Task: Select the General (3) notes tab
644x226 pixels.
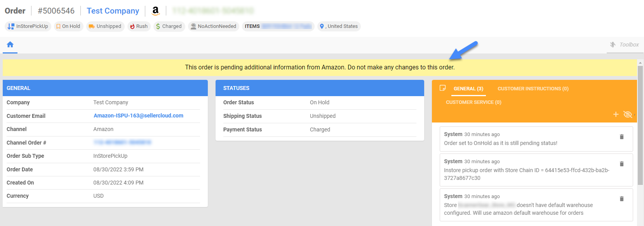Action: coord(468,89)
